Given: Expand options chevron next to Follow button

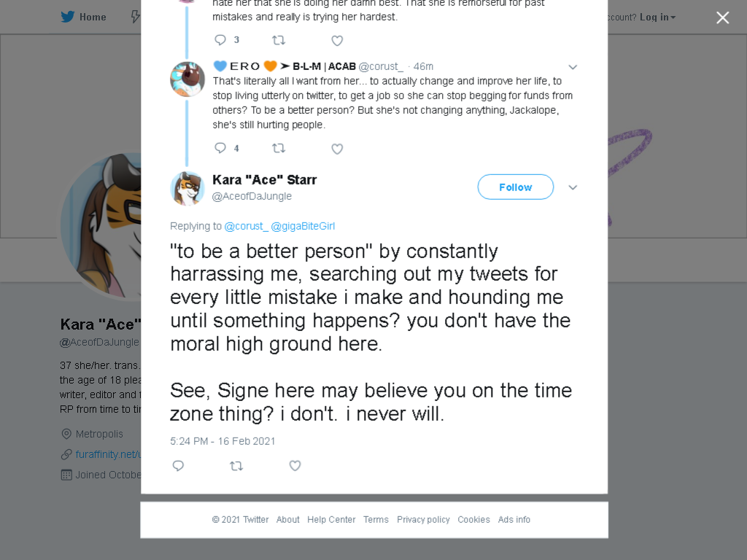Looking at the screenshot, I should [573, 187].
